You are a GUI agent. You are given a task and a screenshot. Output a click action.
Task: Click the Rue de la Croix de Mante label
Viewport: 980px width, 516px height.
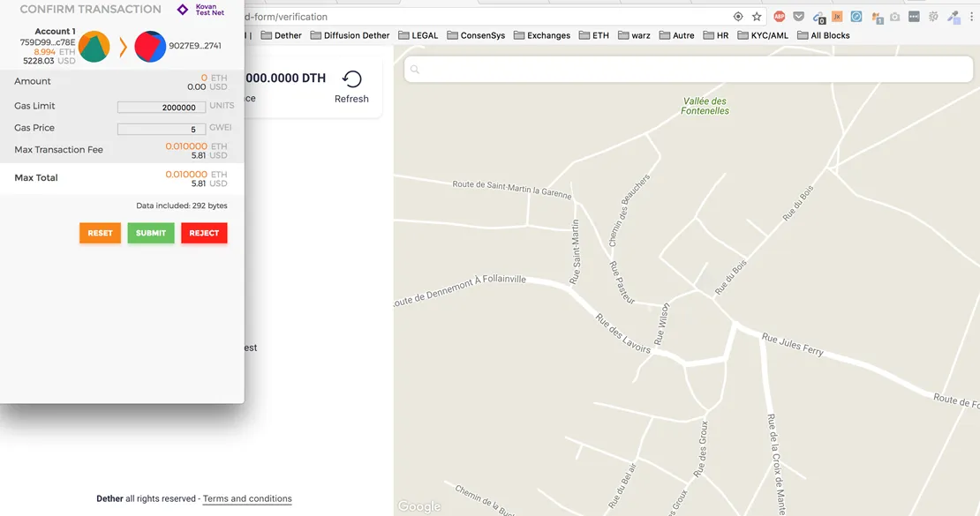[777, 464]
